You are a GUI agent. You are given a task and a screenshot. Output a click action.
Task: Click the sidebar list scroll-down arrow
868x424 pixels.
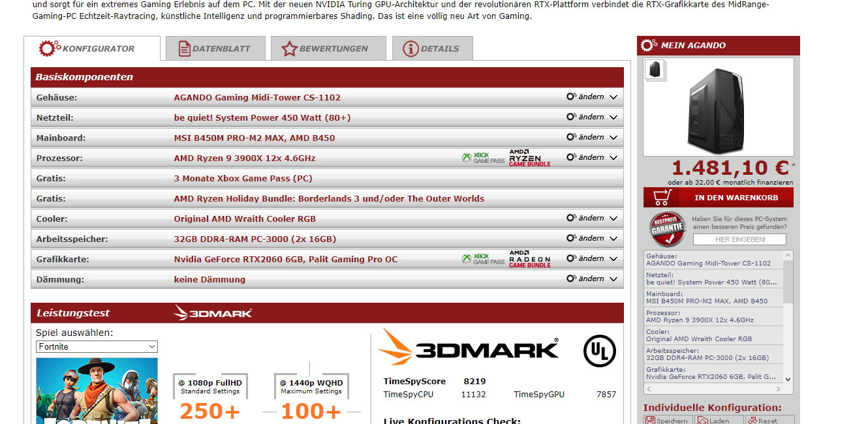click(x=788, y=379)
